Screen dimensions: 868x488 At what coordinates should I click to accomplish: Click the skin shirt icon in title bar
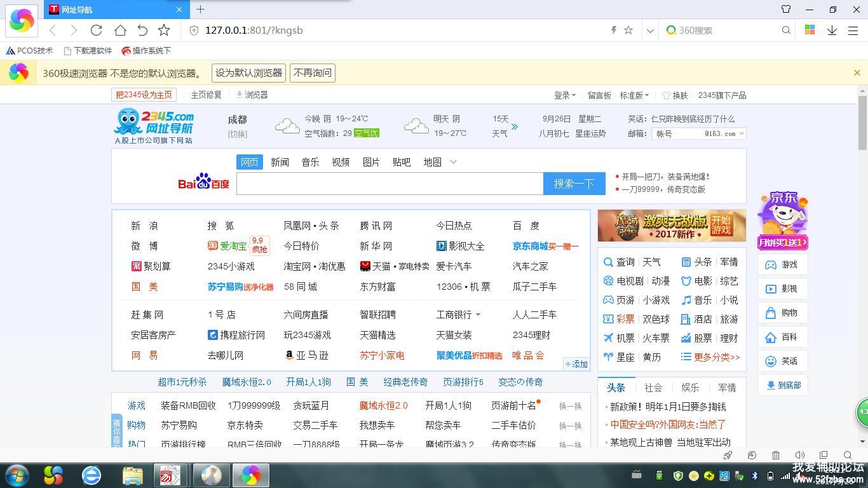tap(786, 9)
